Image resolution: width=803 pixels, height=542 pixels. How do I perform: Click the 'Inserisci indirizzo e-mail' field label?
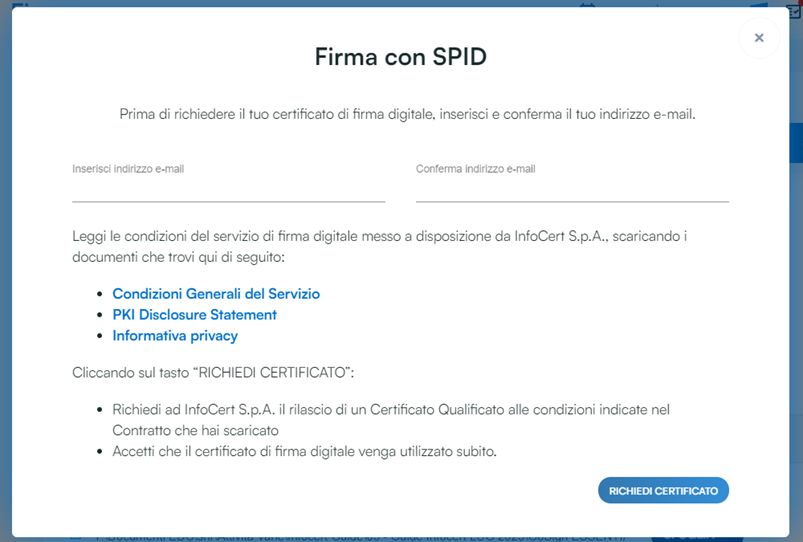(128, 169)
